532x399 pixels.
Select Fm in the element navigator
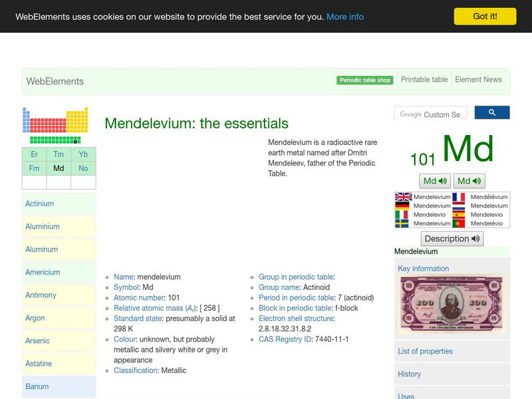click(x=34, y=168)
